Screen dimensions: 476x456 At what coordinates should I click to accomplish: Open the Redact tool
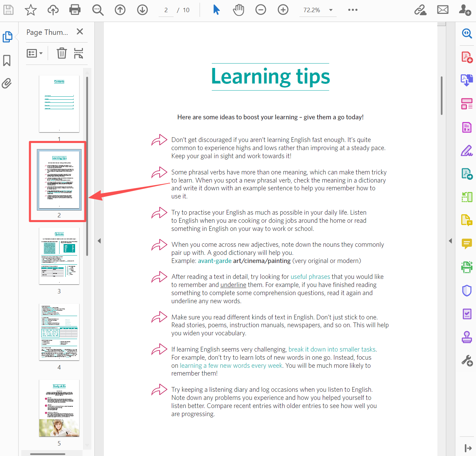[467, 127]
